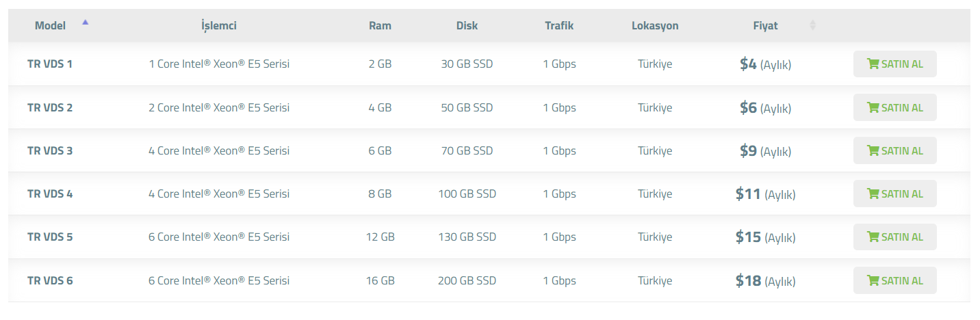The height and width of the screenshot is (320, 980).
Task: Purchase the $4 plan via SATIN AL
Action: (x=894, y=64)
